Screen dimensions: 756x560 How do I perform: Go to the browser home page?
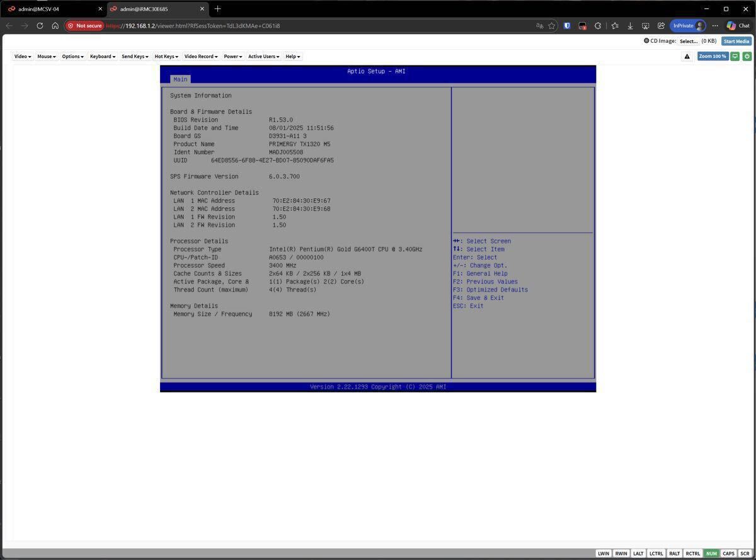pyautogui.click(x=55, y=26)
